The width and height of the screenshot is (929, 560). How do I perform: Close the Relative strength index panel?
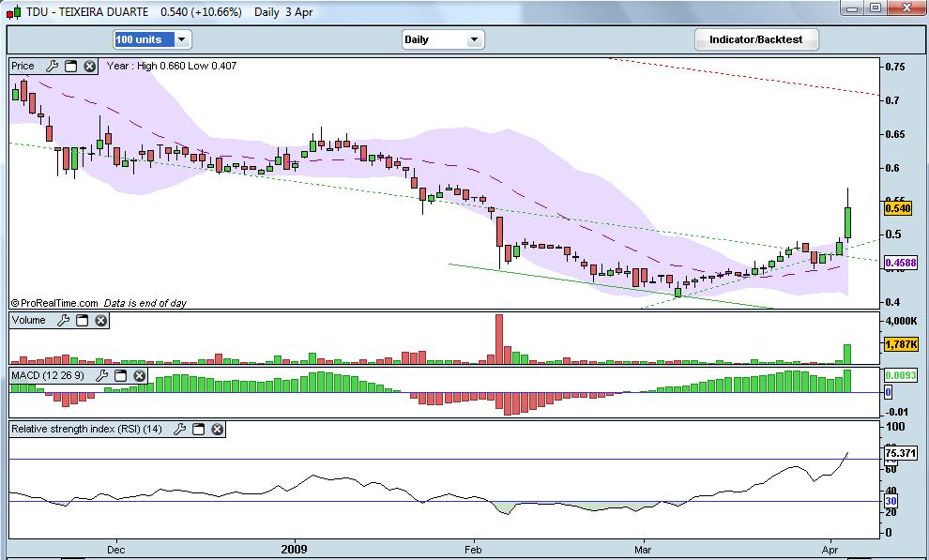pyautogui.click(x=218, y=430)
